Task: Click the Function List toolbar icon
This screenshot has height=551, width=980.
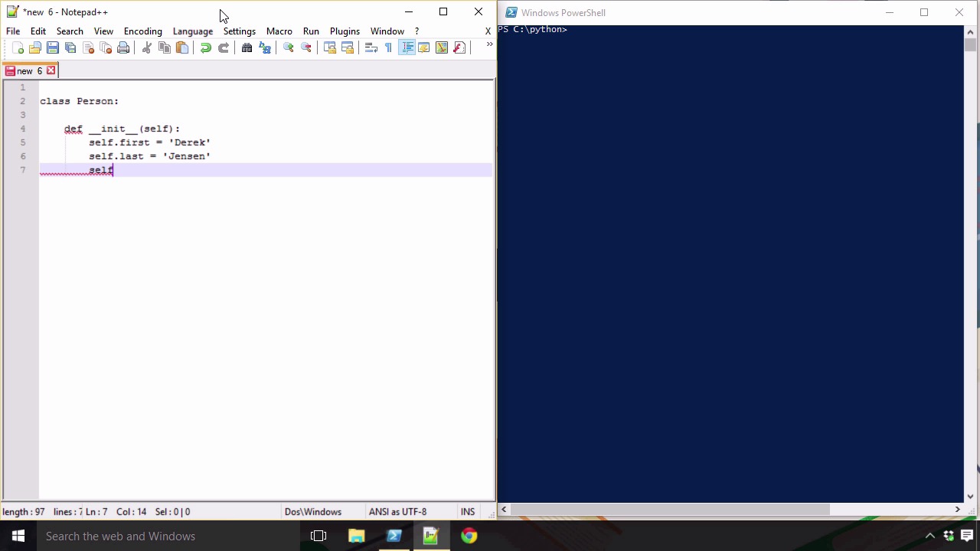Action: point(459,47)
